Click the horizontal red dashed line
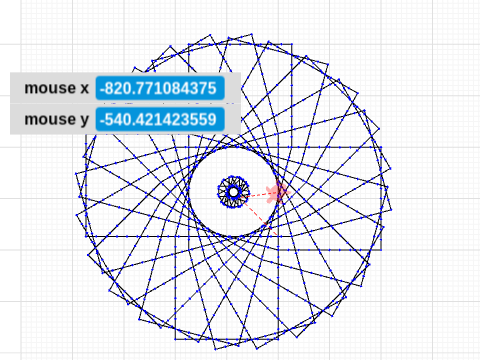The image size is (480, 360). tap(258, 195)
